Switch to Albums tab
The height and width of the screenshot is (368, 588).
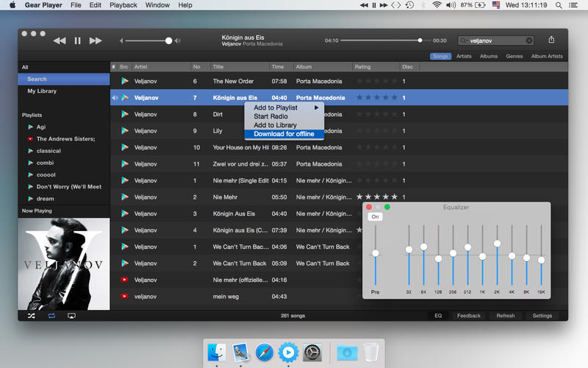tap(489, 57)
